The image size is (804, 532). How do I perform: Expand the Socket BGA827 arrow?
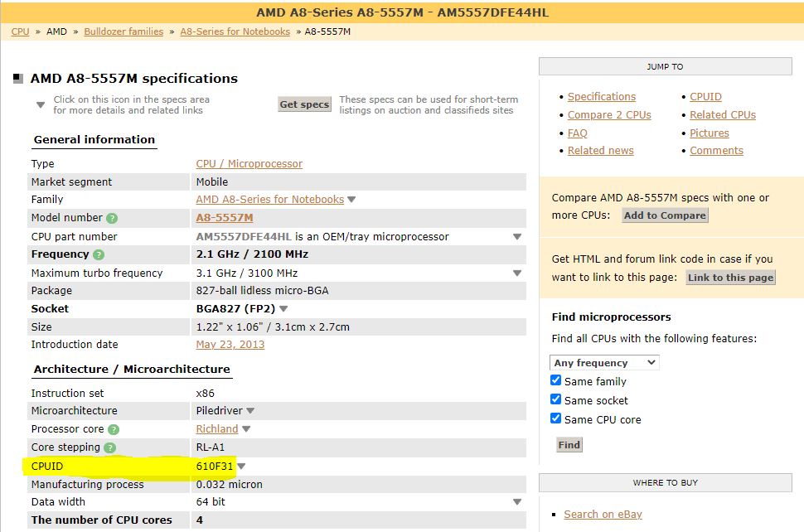[x=283, y=309]
